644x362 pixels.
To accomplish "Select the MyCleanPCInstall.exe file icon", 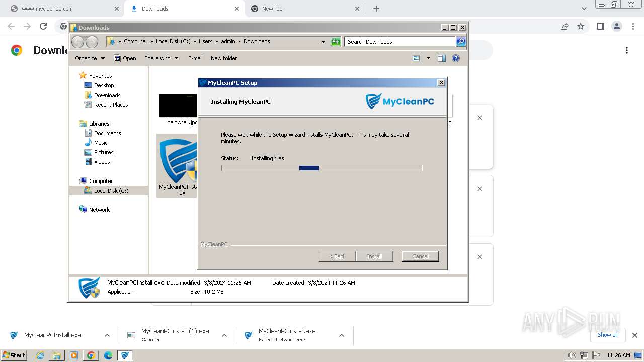I will point(178,161).
